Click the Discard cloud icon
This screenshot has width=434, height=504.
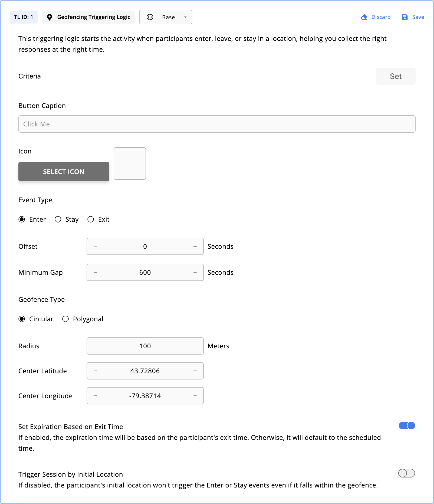pyautogui.click(x=363, y=17)
